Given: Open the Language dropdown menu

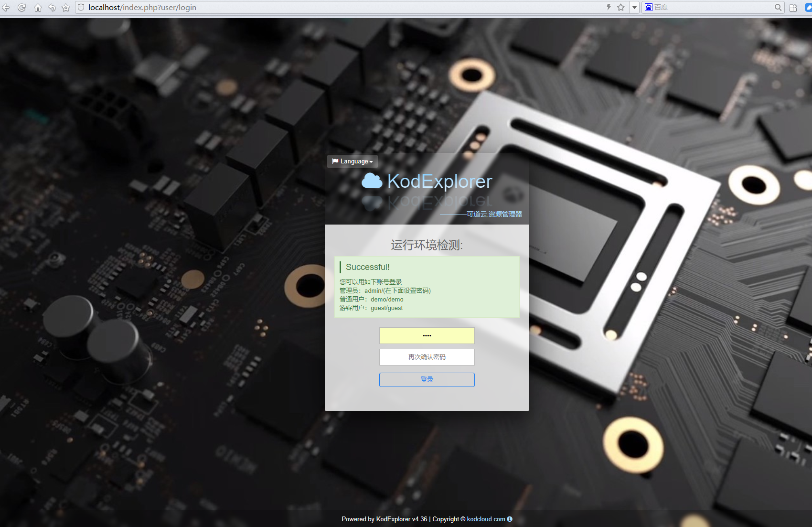Looking at the screenshot, I should pyautogui.click(x=353, y=161).
